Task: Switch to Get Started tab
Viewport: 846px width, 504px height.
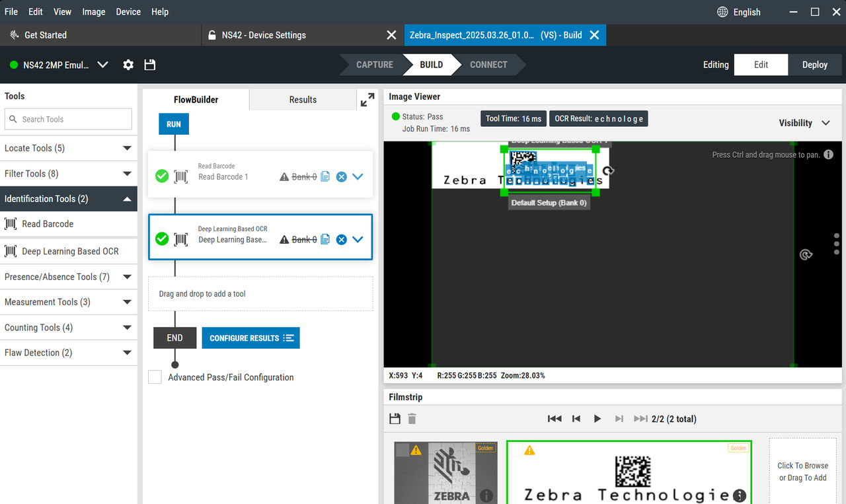Action: (x=100, y=35)
